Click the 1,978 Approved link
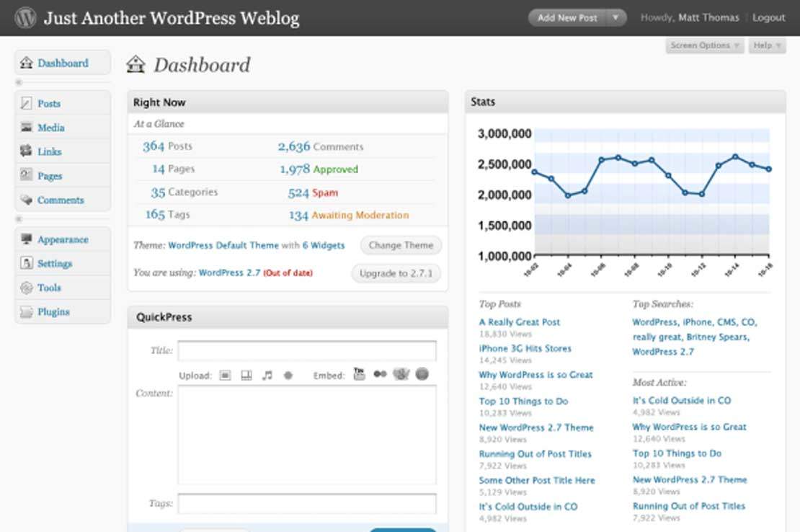The width and height of the screenshot is (800, 532). point(319,169)
